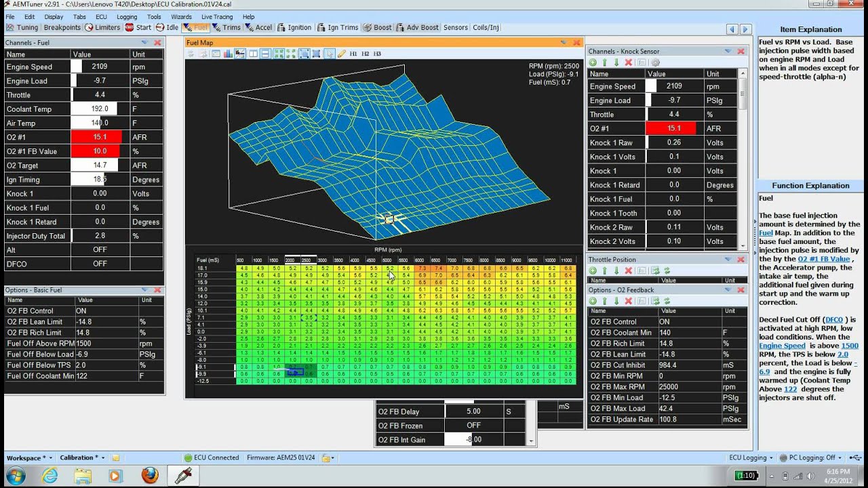Click green up arrow in Knock Sensor toolbar
The width and height of the screenshot is (868, 488).
click(x=604, y=62)
